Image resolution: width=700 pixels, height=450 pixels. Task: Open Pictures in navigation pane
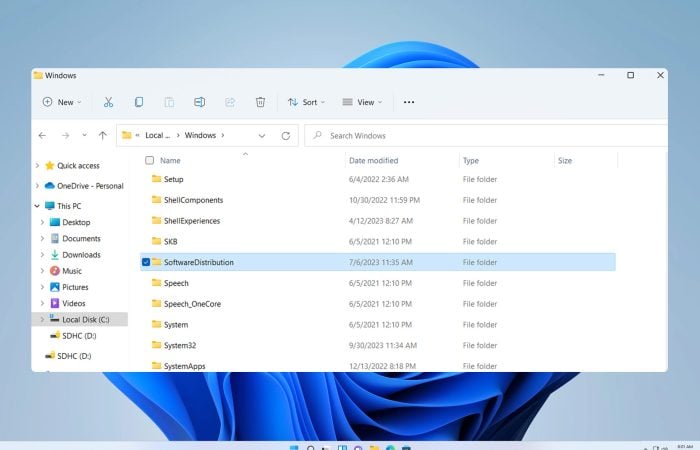(x=75, y=287)
